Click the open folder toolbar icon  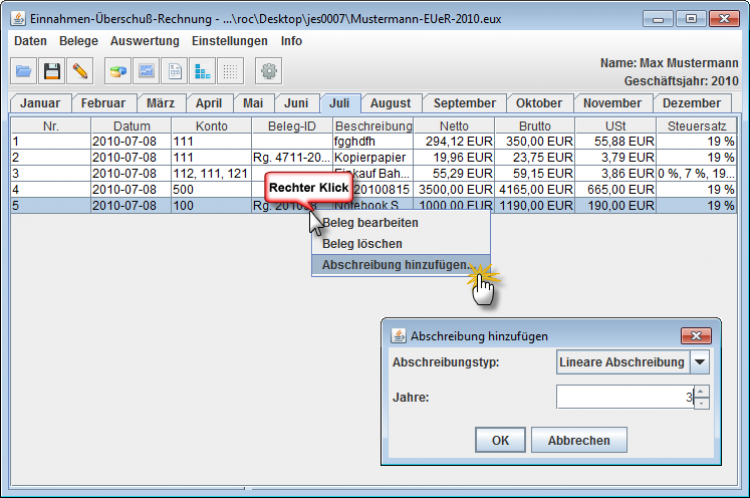pos(24,71)
